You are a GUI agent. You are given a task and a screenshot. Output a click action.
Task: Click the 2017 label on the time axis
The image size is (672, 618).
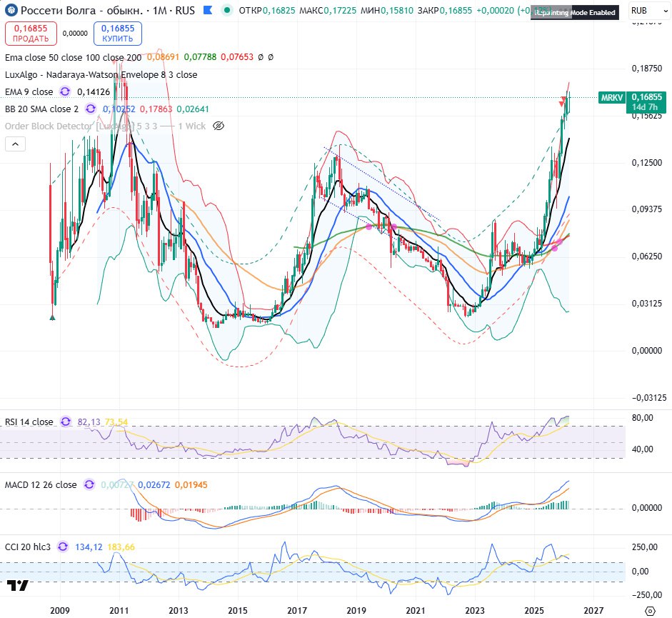297,611
